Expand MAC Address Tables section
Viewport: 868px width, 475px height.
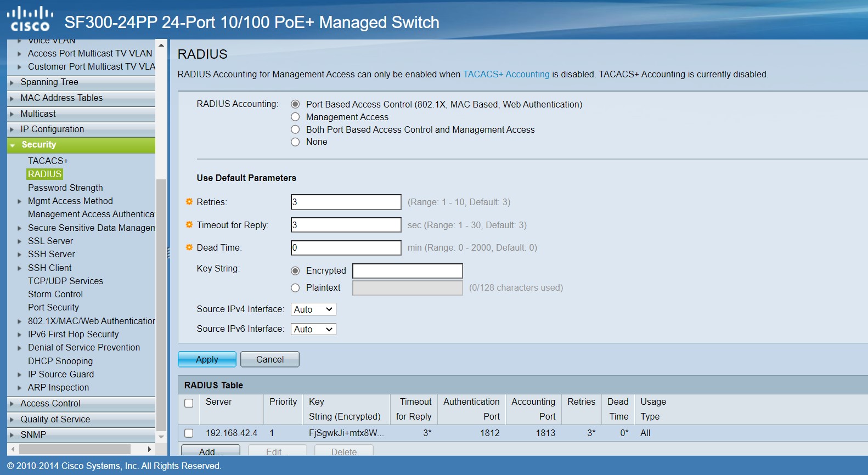(81, 98)
